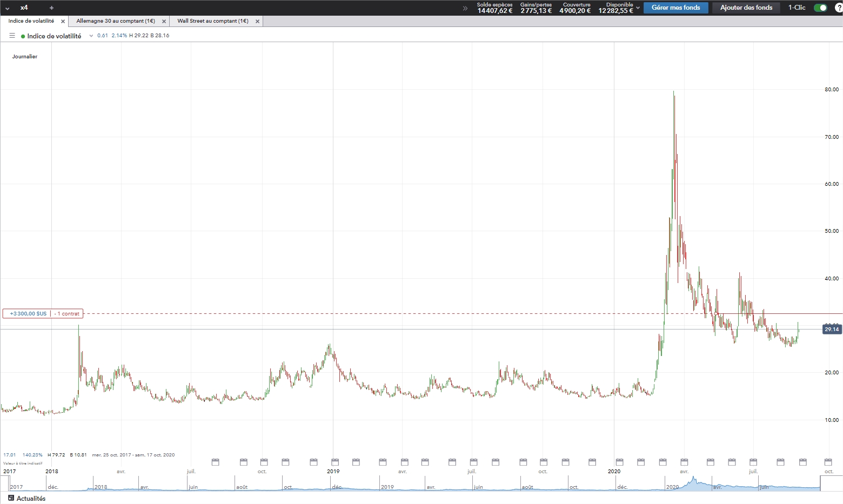The height and width of the screenshot is (504, 843).
Task: Switch to Wall Street au comptant tab
Action: point(213,21)
